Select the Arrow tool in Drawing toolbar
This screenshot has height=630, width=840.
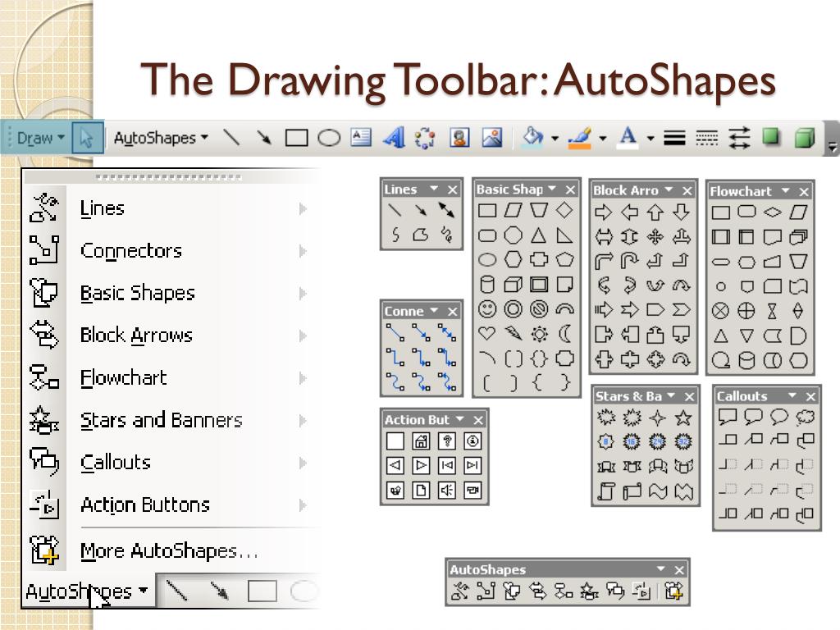[x=263, y=138]
